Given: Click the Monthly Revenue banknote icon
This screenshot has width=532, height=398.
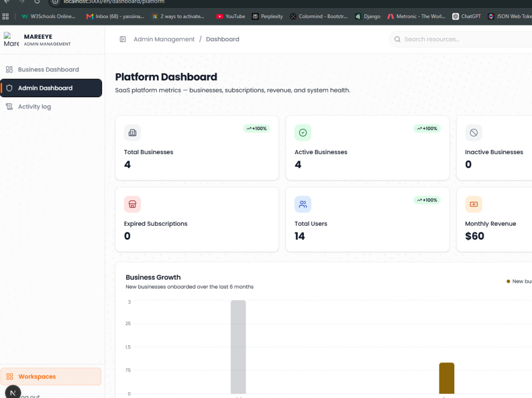Looking at the screenshot, I should (473, 204).
